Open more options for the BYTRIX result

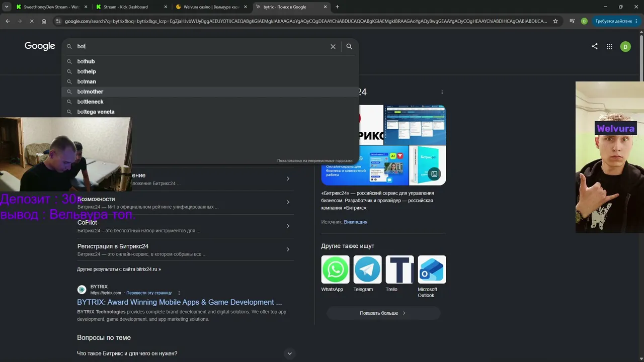[179, 293]
